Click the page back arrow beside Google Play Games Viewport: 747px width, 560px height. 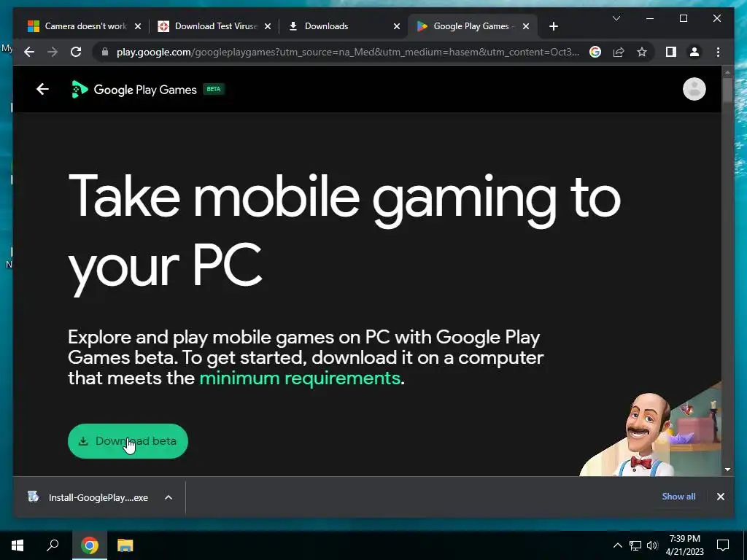pyautogui.click(x=42, y=89)
